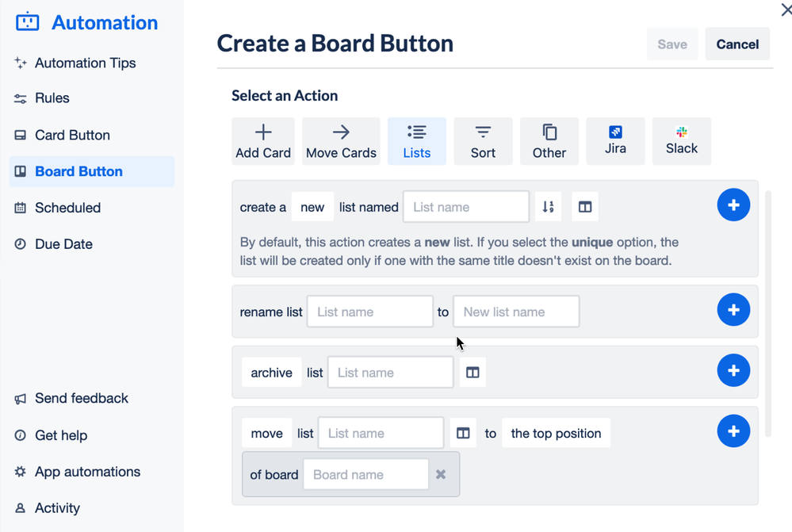This screenshot has height=532, width=792.
Task: Click the position icon beside new list name
Action: (548, 207)
